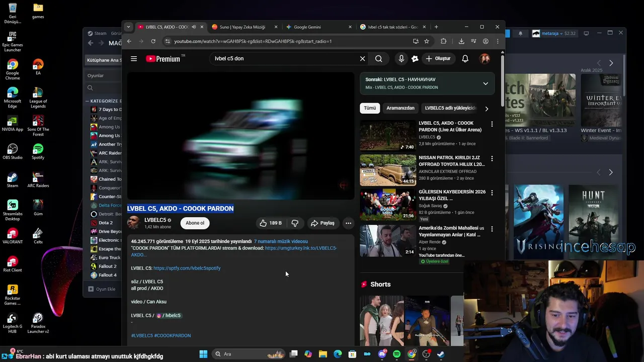Open the sptfy.com lvbelc5spotify link

click(187, 268)
